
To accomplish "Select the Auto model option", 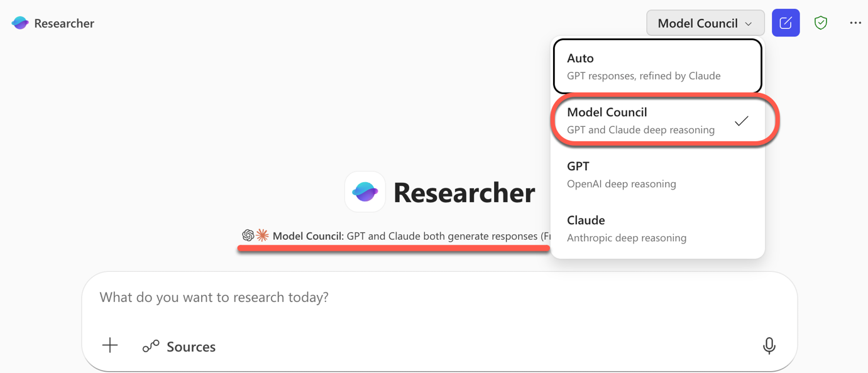I will tap(657, 66).
